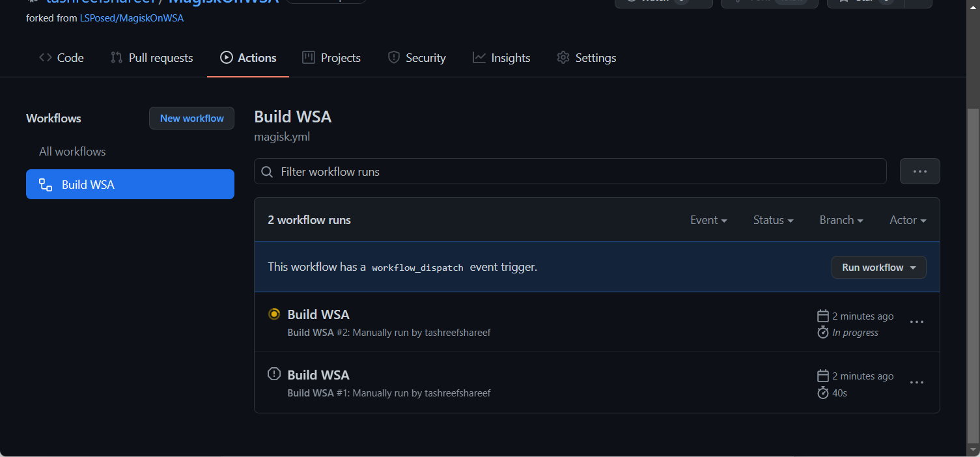Screen dimensions: 980x457
Task: Open the kebab options button beside filter
Action: [919, 171]
